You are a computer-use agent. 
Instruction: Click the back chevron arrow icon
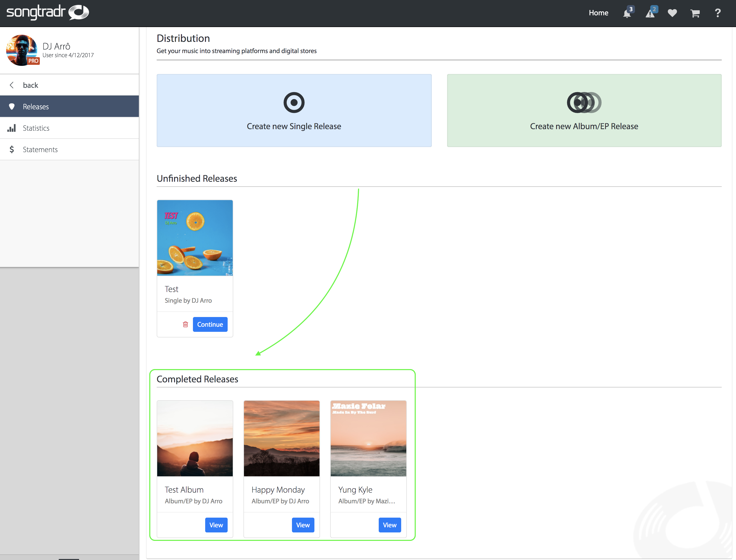12,85
